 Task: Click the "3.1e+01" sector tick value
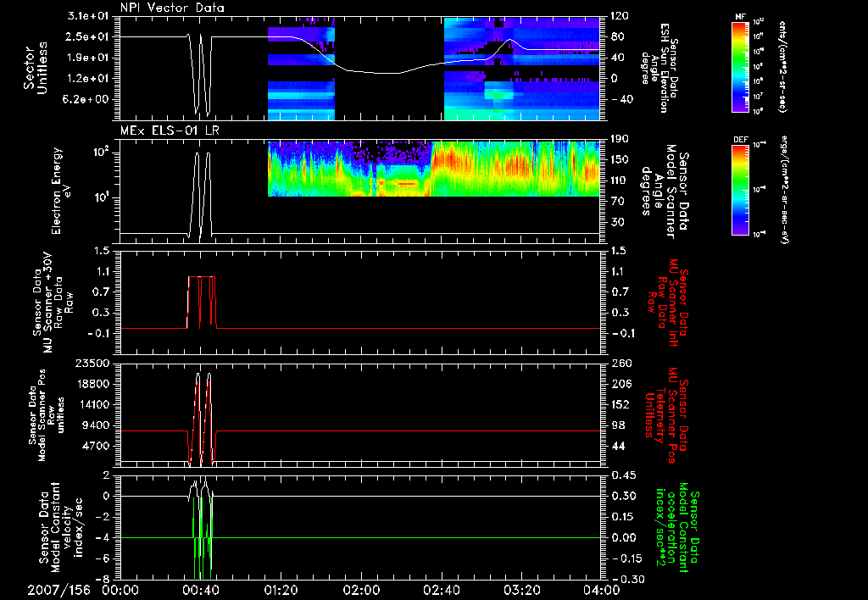tap(88, 16)
